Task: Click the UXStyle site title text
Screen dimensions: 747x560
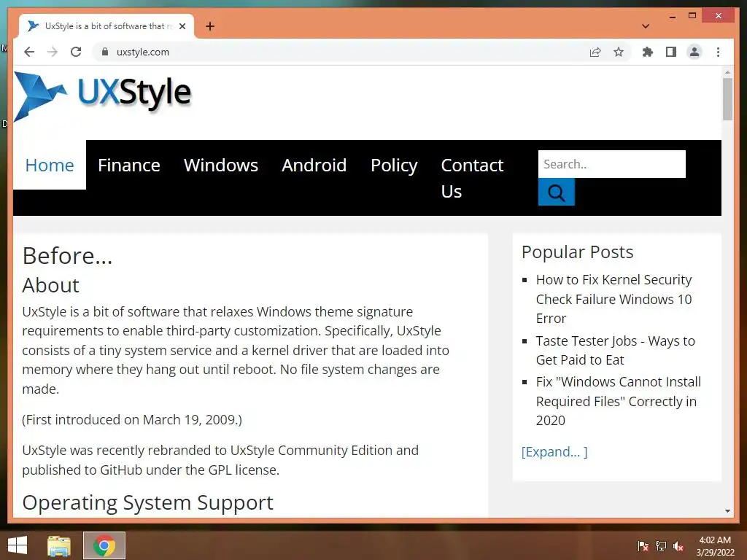Action: (x=134, y=93)
